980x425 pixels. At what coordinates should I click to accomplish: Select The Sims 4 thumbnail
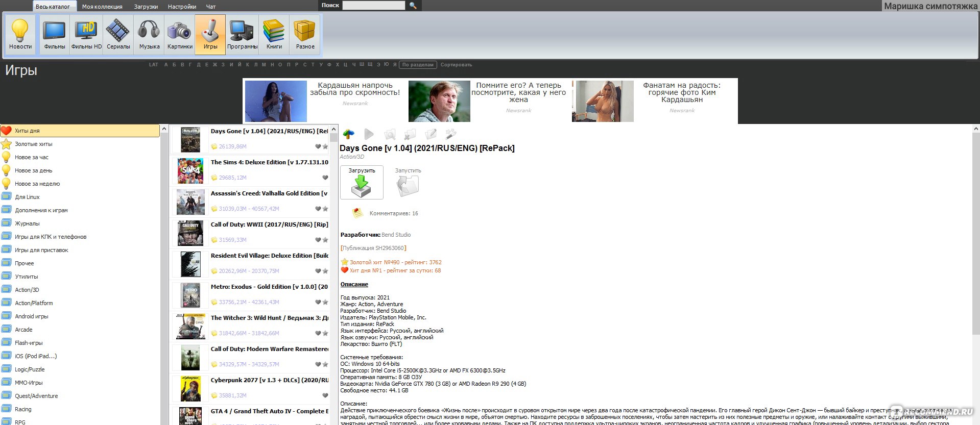190,171
